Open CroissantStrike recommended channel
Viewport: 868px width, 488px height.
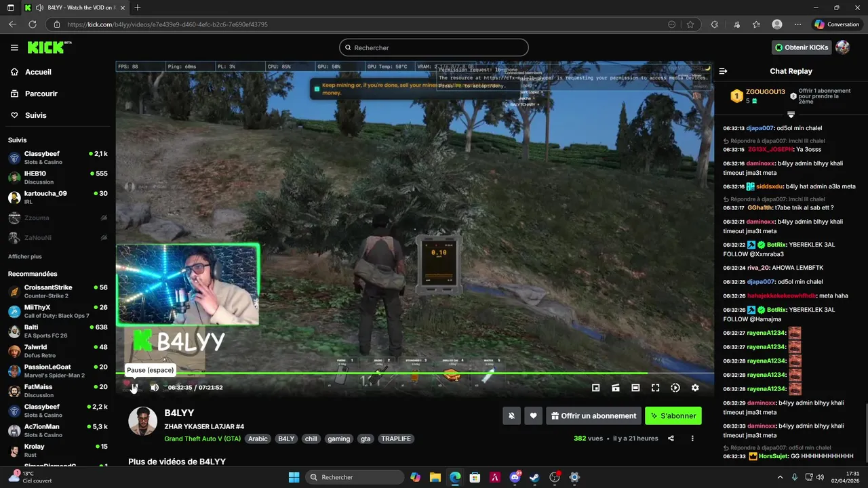pos(58,291)
